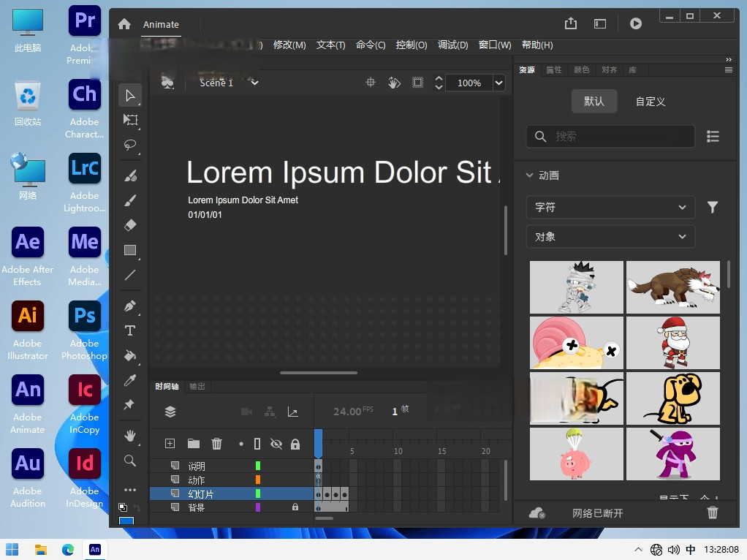This screenshot has height=560, width=747.
Task: Pick the Rectangle tool in toolbar
Action: (x=130, y=250)
